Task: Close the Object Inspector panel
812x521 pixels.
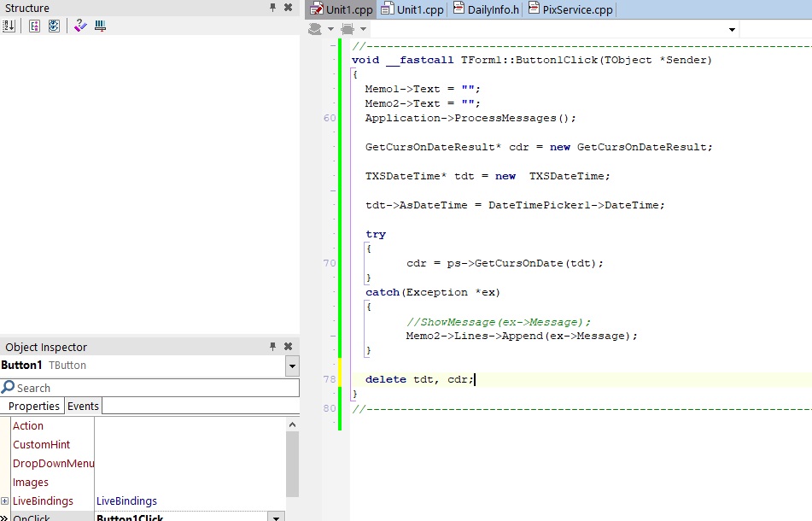Action: pyautogui.click(x=289, y=347)
